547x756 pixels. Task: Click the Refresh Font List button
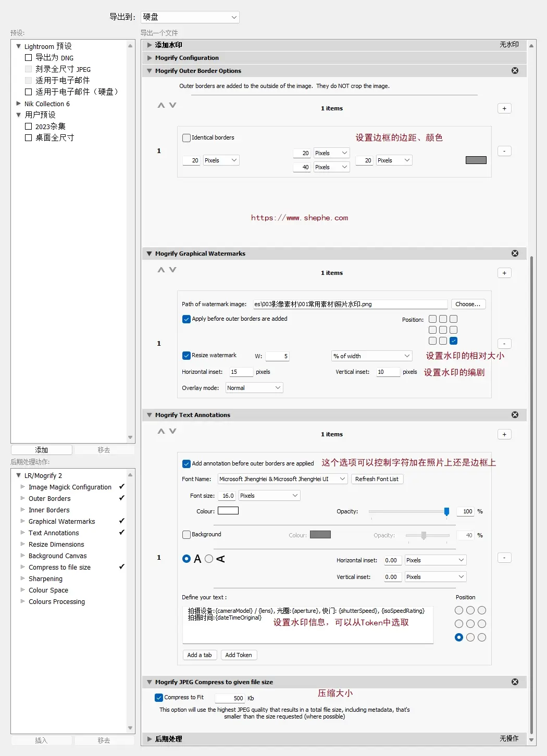377,479
